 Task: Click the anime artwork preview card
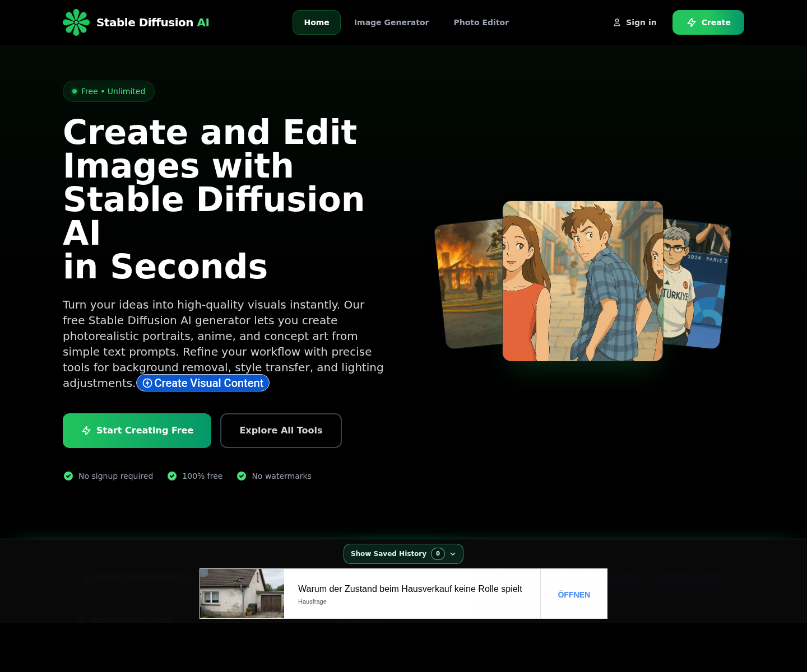582,280
